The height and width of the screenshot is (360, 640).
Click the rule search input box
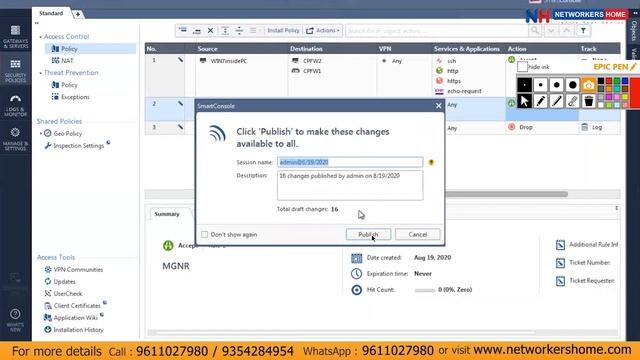437,31
